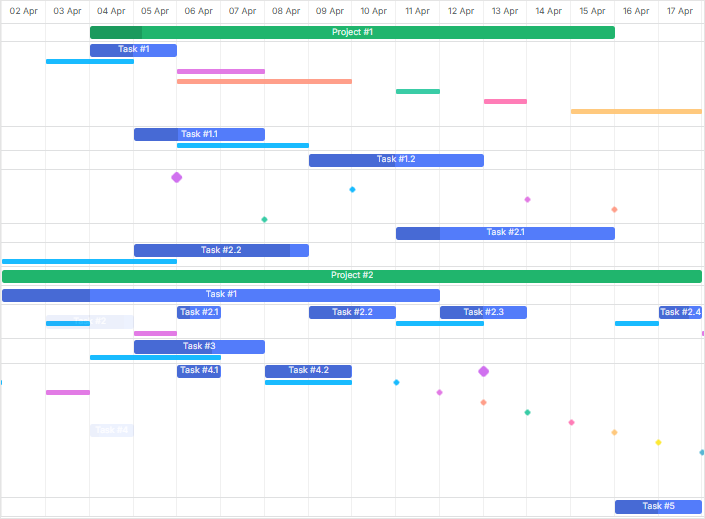Open the Task #5 bar at bottom
This screenshot has width=705, height=519.
(658, 506)
